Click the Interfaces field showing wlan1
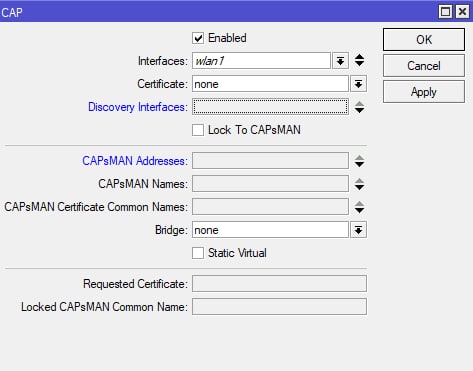 click(x=261, y=61)
